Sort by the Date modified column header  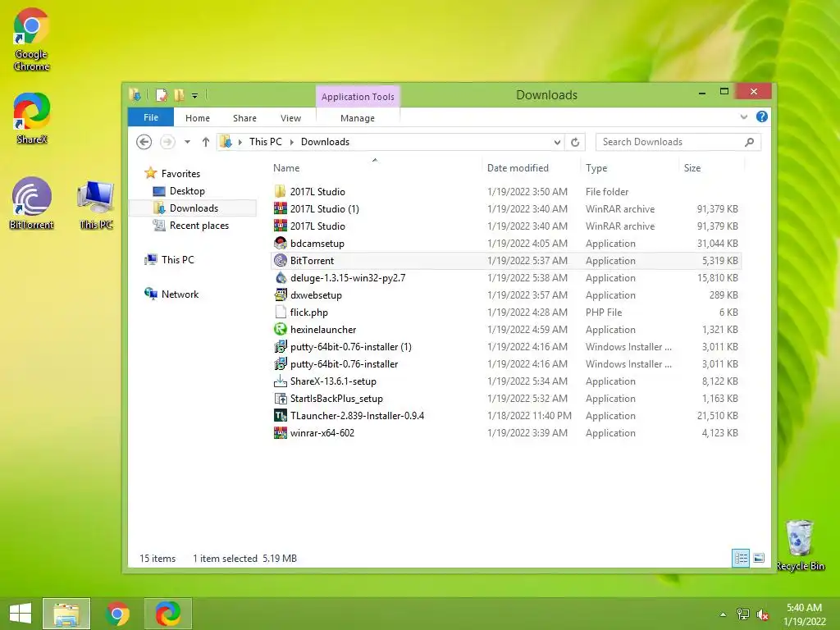point(518,167)
